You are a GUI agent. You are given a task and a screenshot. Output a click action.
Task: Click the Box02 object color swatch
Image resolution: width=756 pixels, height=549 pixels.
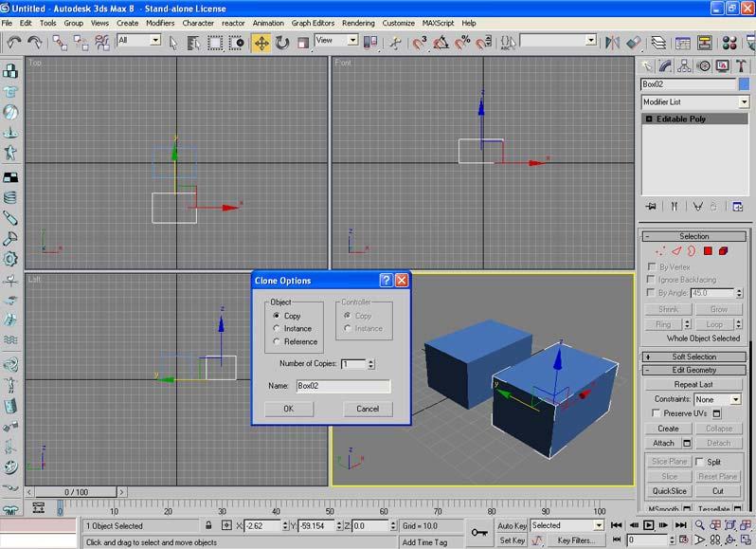coord(744,84)
